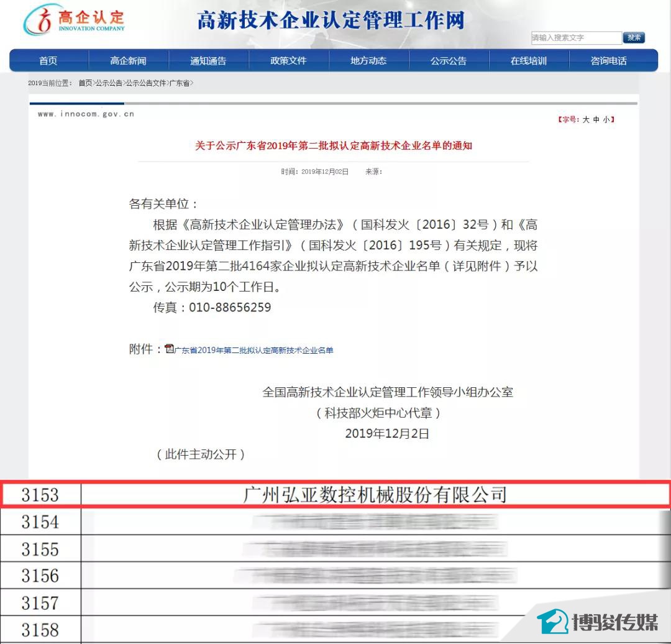This screenshot has height=644, width=671.
Task: Set font size to 大
Action: click(x=586, y=119)
